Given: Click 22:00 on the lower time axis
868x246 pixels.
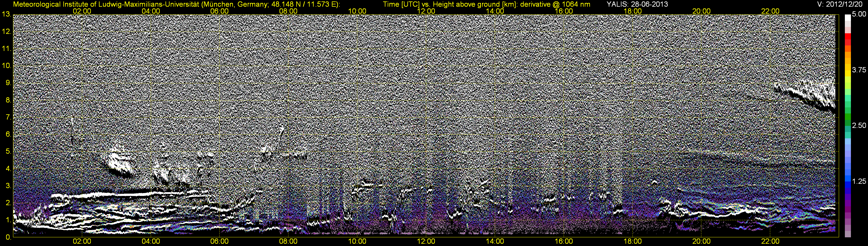Looking at the screenshot, I should [x=770, y=241].
